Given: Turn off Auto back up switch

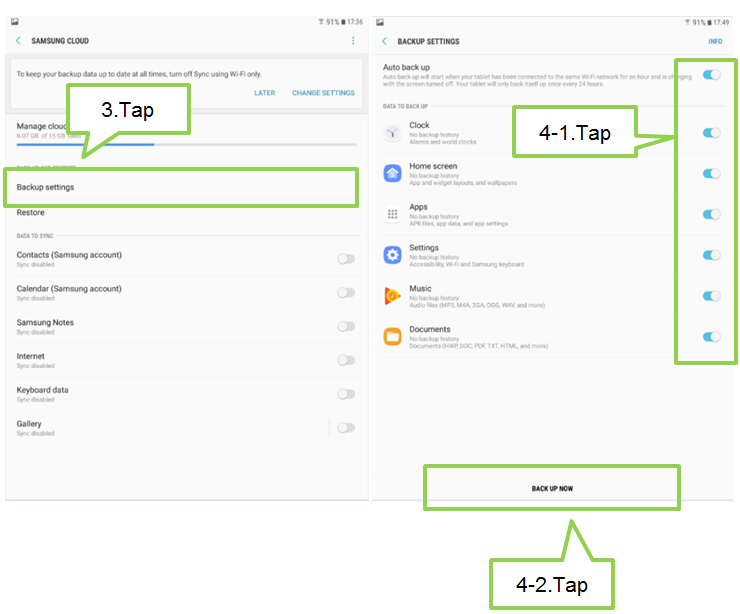Looking at the screenshot, I should point(712,75).
